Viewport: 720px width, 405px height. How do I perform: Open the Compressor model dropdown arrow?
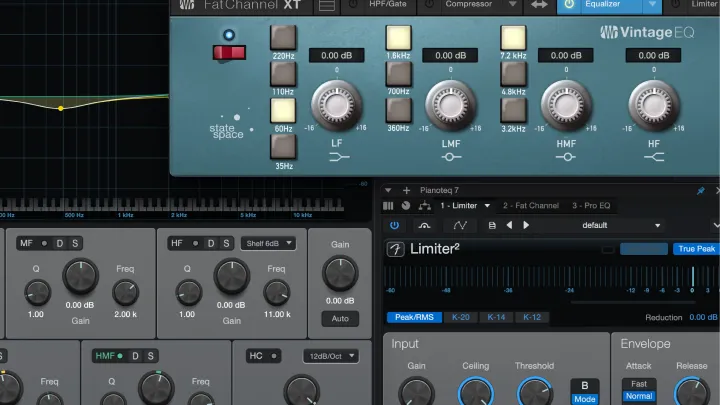click(x=512, y=4)
